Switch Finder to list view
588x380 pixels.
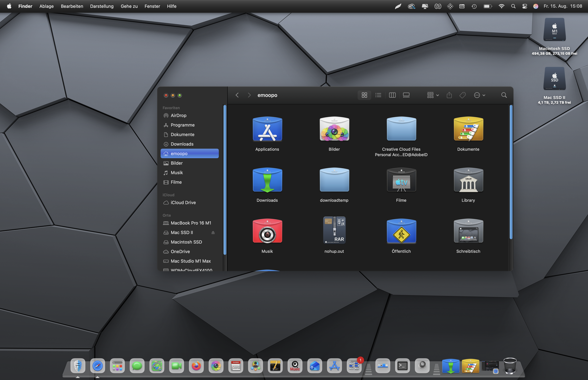[x=378, y=95]
